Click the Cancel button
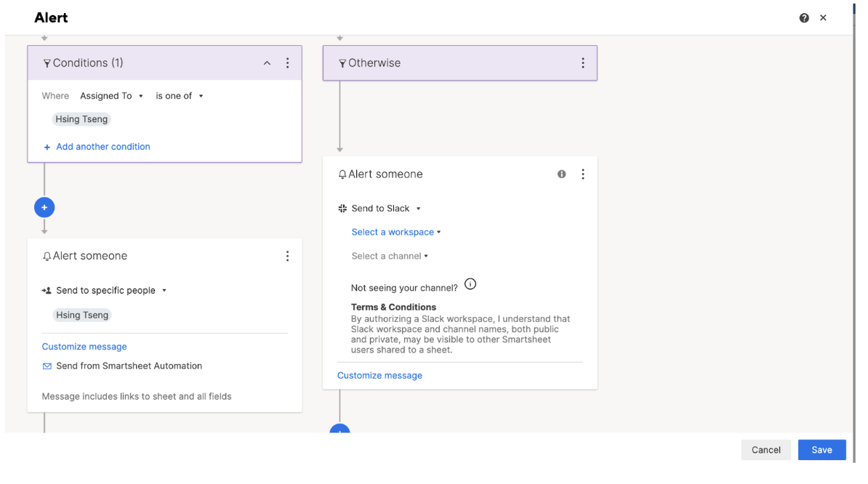Image resolution: width=868 pixels, height=484 pixels. click(766, 450)
